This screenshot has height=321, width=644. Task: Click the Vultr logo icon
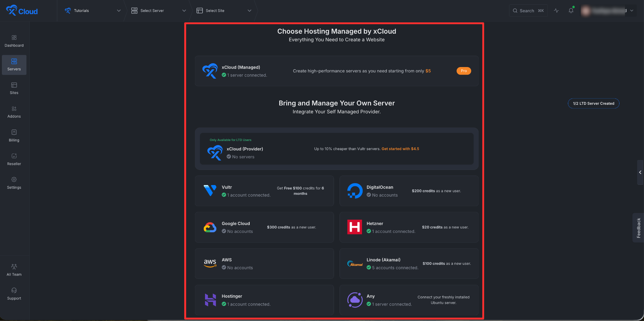(210, 191)
